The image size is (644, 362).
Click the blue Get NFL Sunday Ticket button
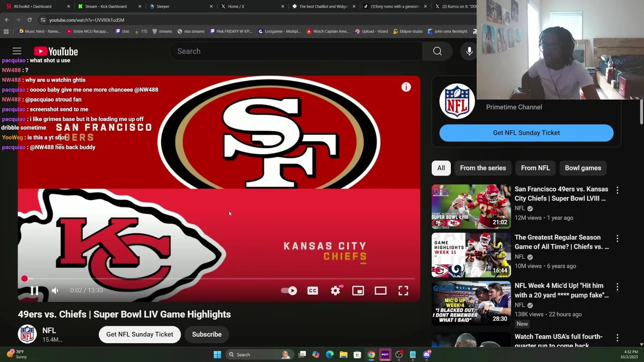coord(526,133)
